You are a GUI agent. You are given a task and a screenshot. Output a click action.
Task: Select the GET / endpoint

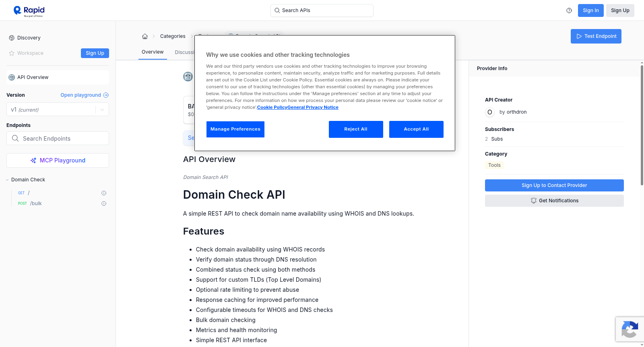[60, 193]
